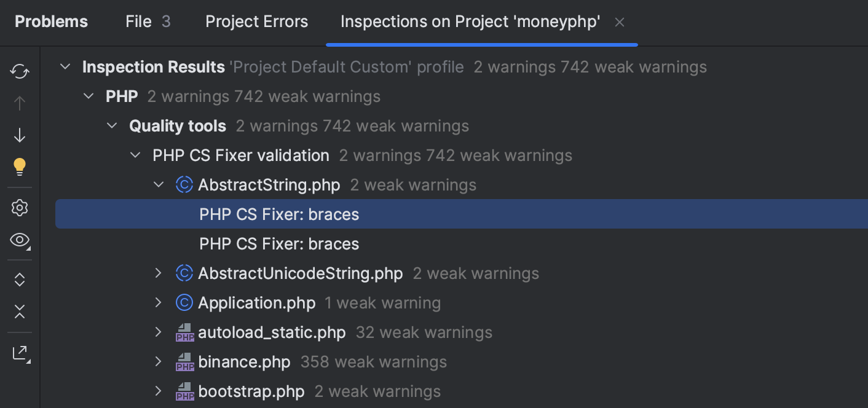
Task: Click the class icon next to Application.php
Action: point(184,302)
